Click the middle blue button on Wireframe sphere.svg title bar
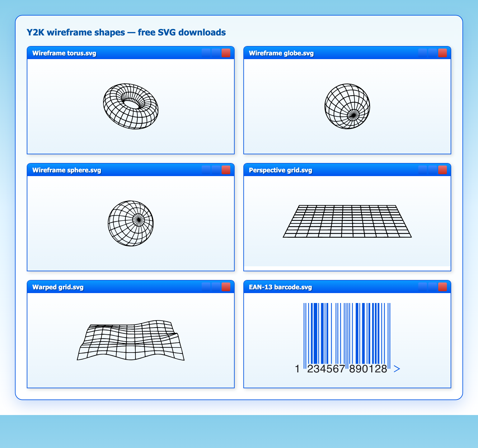The height and width of the screenshot is (448, 478). pyautogui.click(x=216, y=170)
